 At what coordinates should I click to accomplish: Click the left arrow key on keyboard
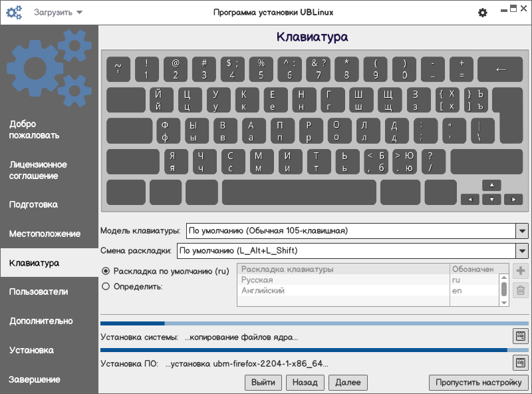(x=470, y=200)
